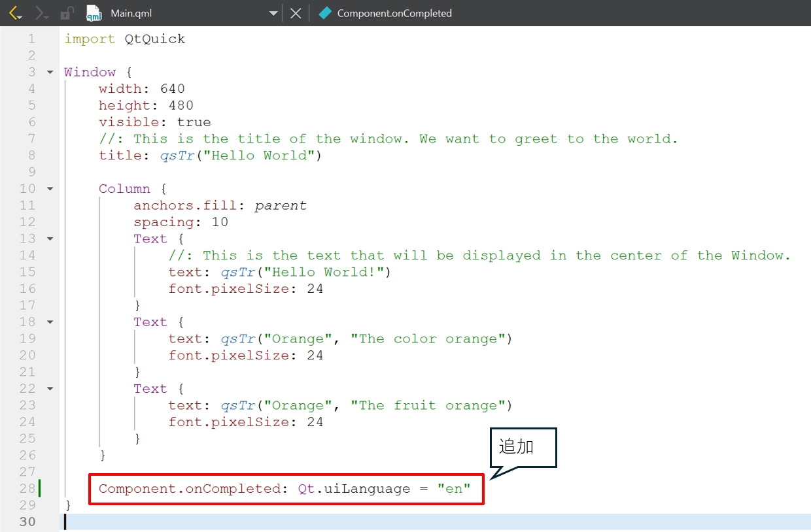The width and height of the screenshot is (811, 532).
Task: Close the Main.qml document with X
Action: coord(296,13)
